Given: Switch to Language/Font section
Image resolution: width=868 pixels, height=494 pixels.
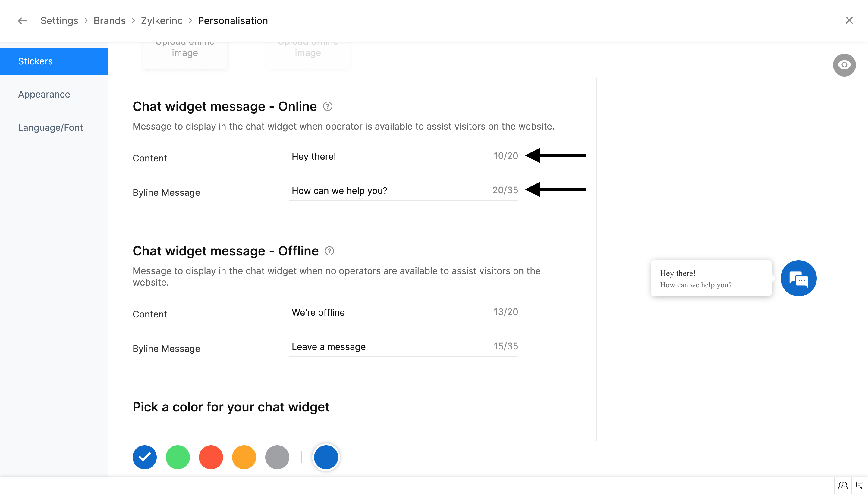Looking at the screenshot, I should 50,128.
